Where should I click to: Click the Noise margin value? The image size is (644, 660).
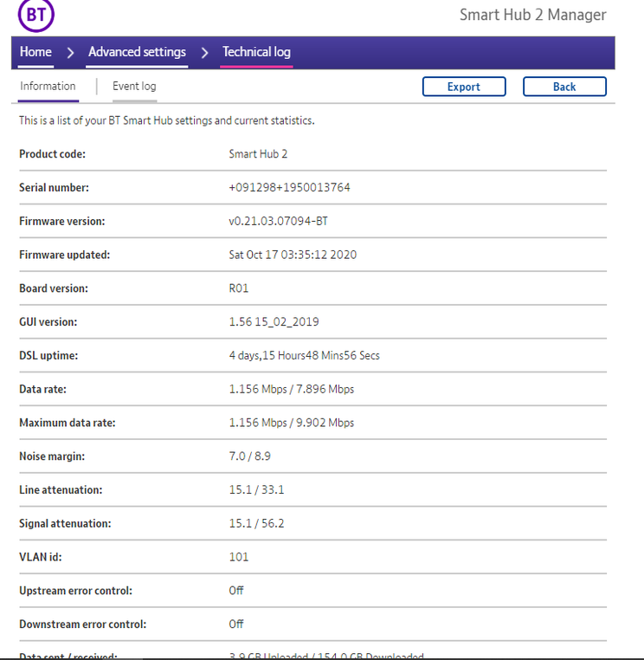pyautogui.click(x=249, y=456)
